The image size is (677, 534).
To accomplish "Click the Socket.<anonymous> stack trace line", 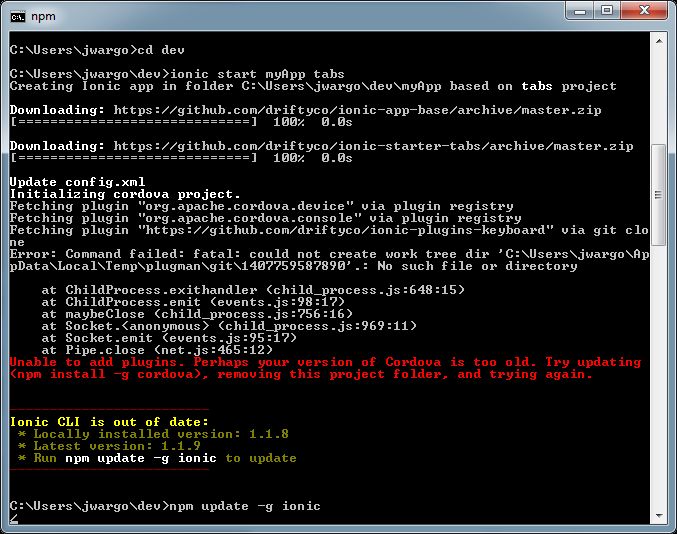I will 229,326.
